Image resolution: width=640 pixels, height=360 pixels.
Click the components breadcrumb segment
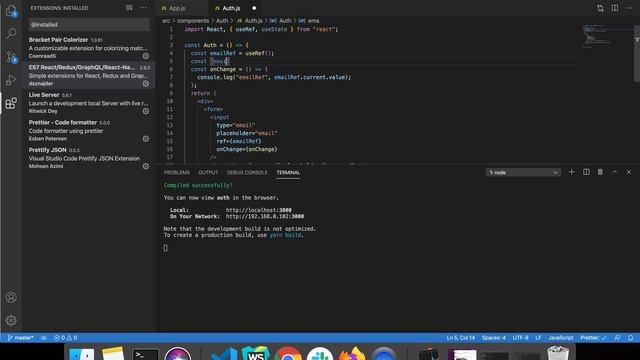click(193, 21)
